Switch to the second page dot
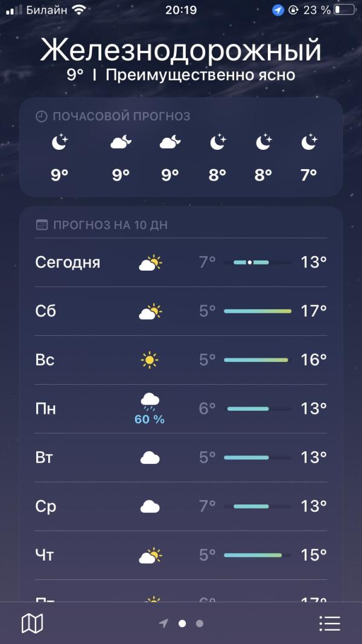This screenshot has width=362, height=644. (x=200, y=623)
